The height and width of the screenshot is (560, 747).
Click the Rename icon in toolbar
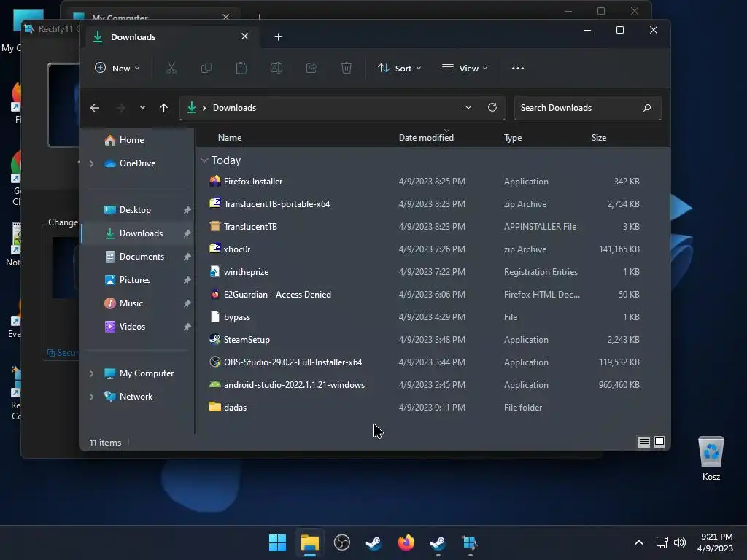coord(276,68)
